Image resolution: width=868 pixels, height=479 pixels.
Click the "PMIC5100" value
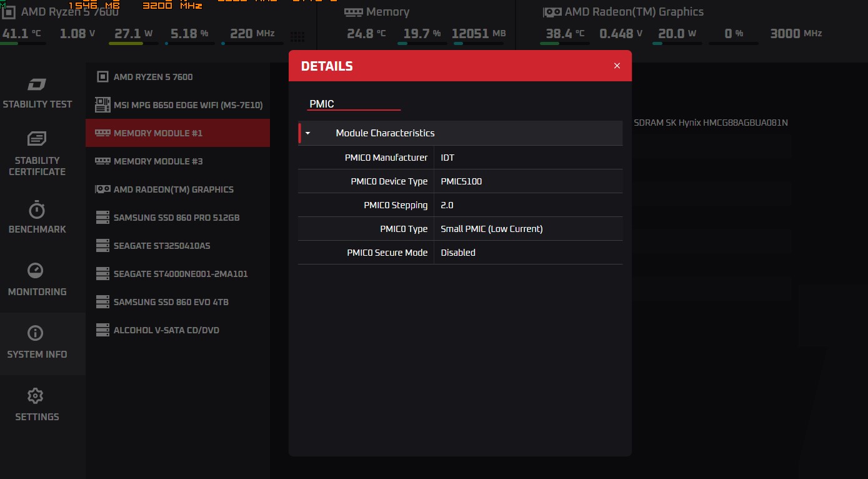(461, 181)
